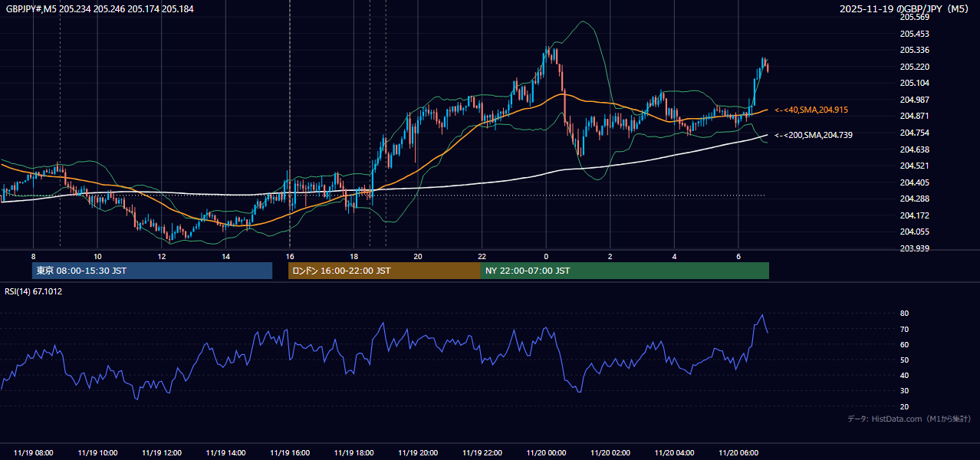Click the bottom timestamp 11/19 08:00
The image size is (980, 460).
click(x=34, y=453)
